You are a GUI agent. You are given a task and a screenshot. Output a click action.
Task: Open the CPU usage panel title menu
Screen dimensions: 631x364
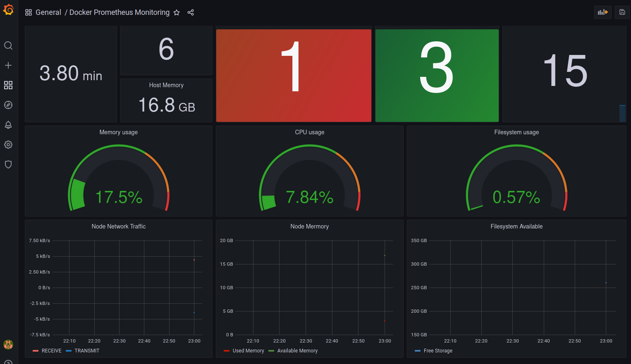[309, 132]
